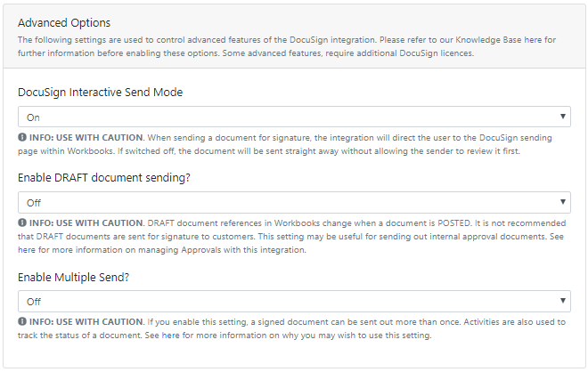Click the arrow on the Interactive Send Mode select
The width and height of the screenshot is (588, 372).
click(562, 117)
